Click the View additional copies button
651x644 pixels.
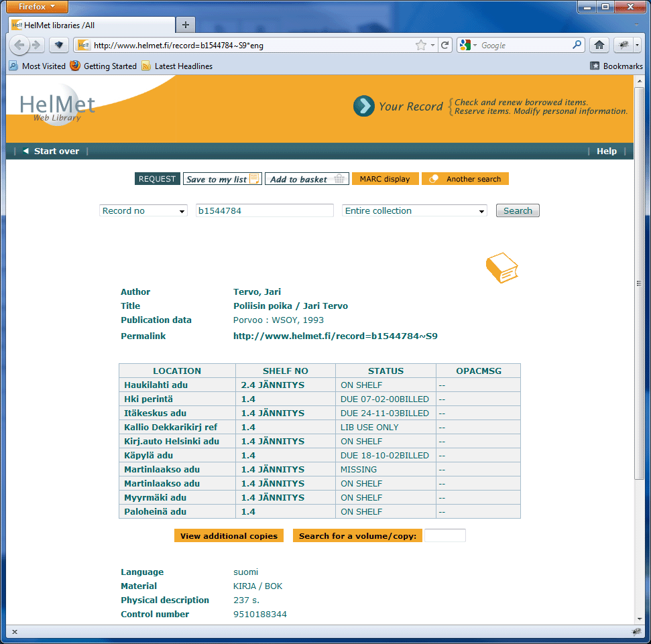[x=229, y=536]
